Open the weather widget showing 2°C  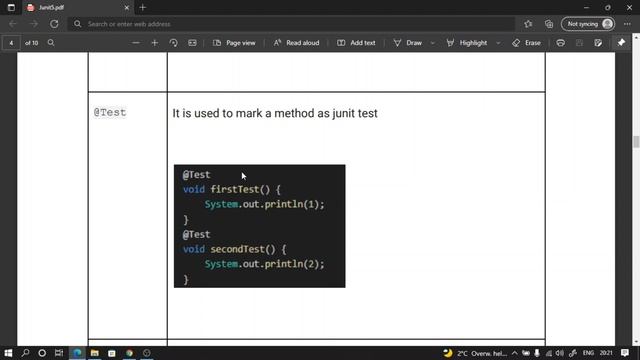475,353
